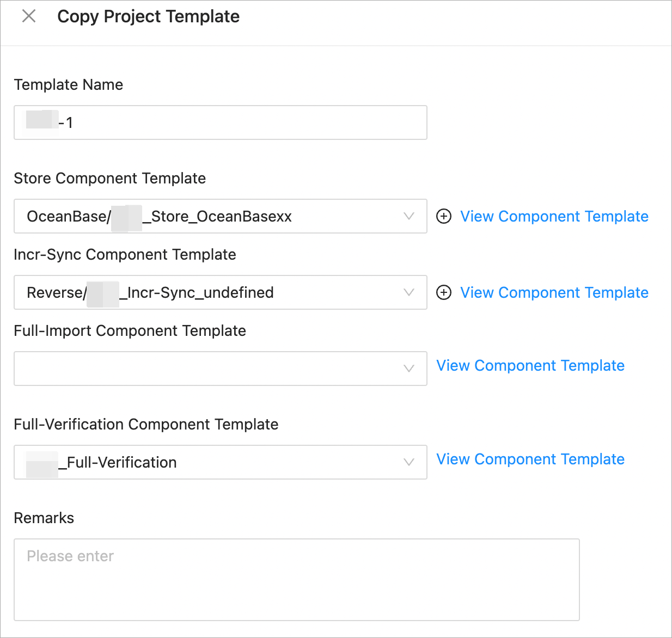Screen dimensions: 672x638
Task: View Component Template for the Full-Verification component
Action: pyautogui.click(x=530, y=459)
